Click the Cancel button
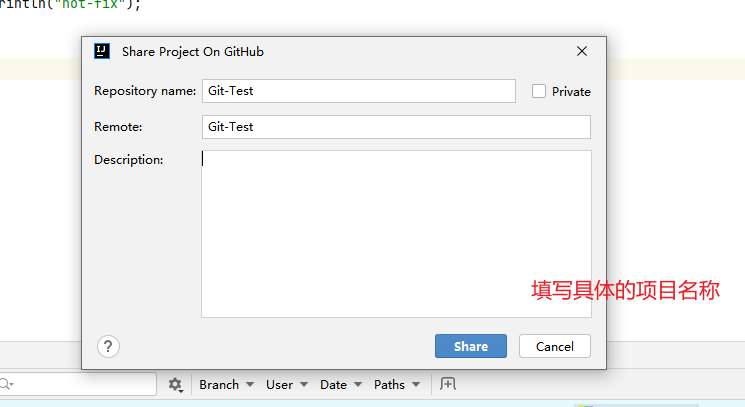This screenshot has width=745, height=407. 555,346
